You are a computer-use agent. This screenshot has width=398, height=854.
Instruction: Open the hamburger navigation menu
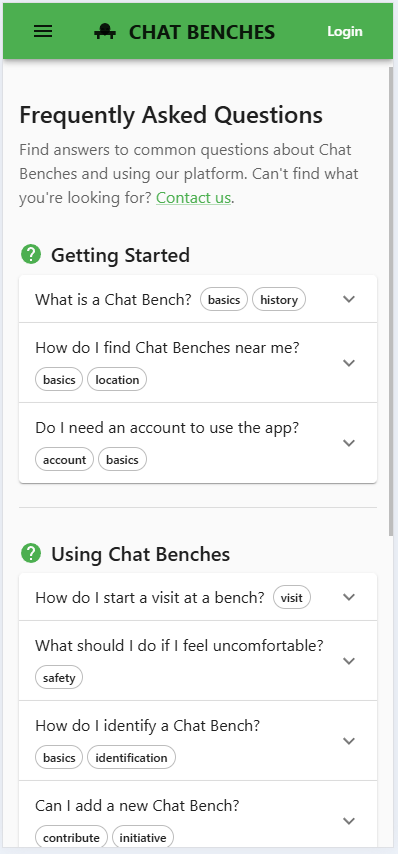coord(43,32)
